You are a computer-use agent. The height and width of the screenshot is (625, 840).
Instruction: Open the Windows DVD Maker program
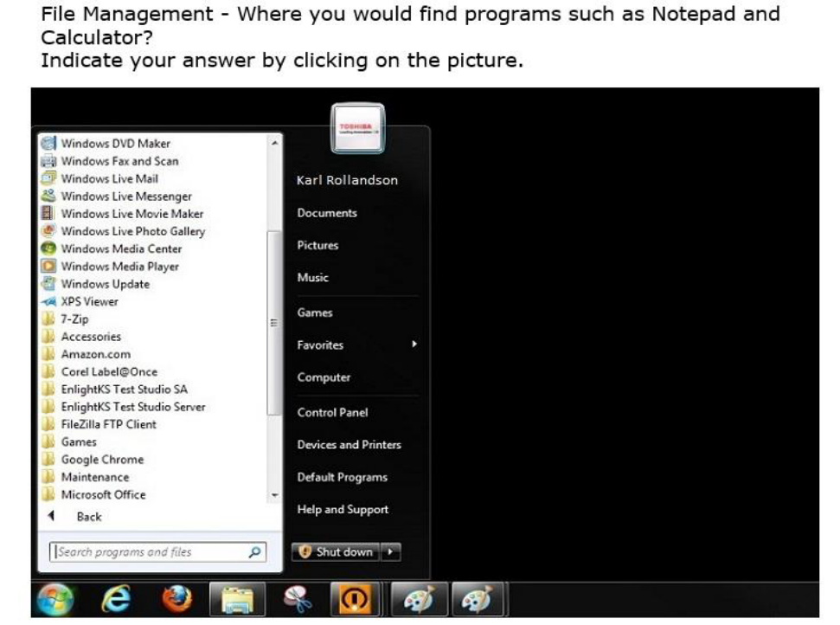tap(115, 144)
